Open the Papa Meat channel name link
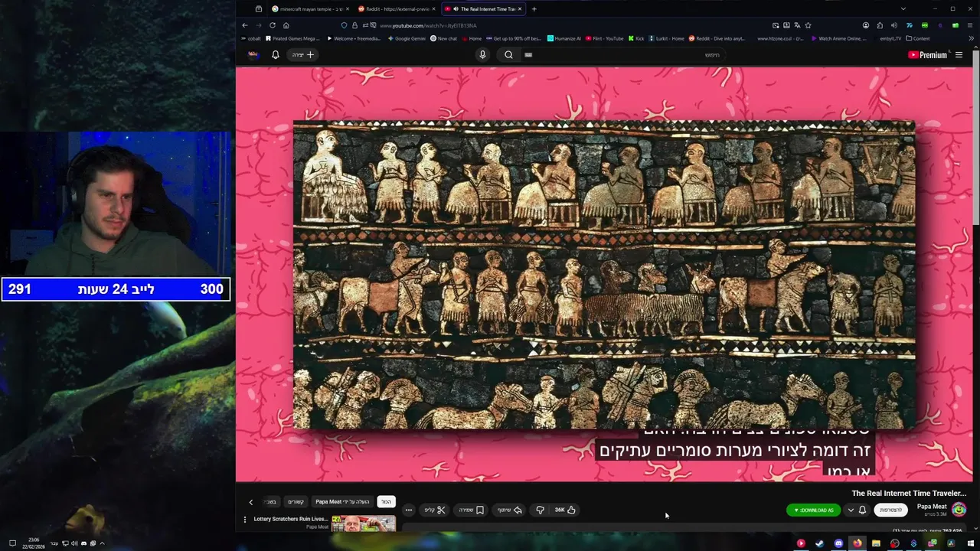 [932, 507]
